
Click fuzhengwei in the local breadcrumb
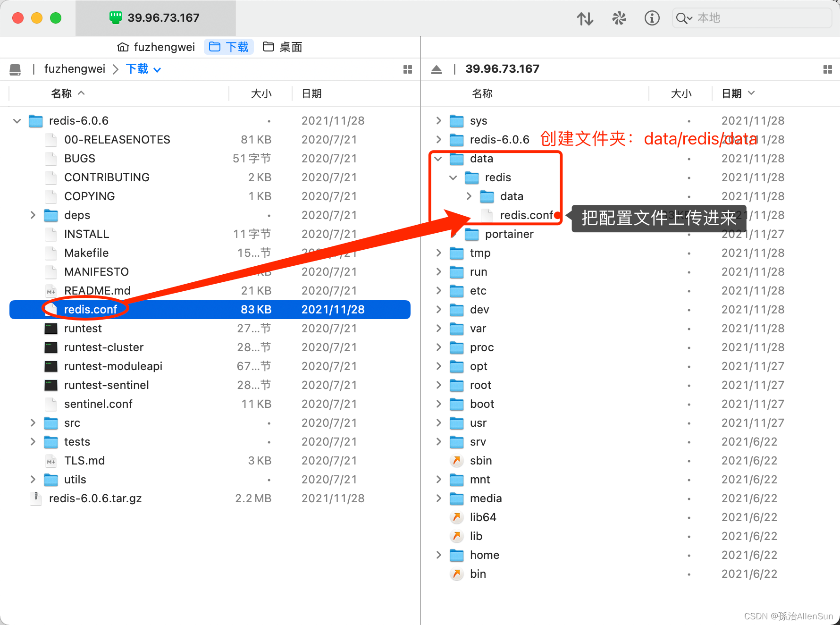[x=75, y=69]
